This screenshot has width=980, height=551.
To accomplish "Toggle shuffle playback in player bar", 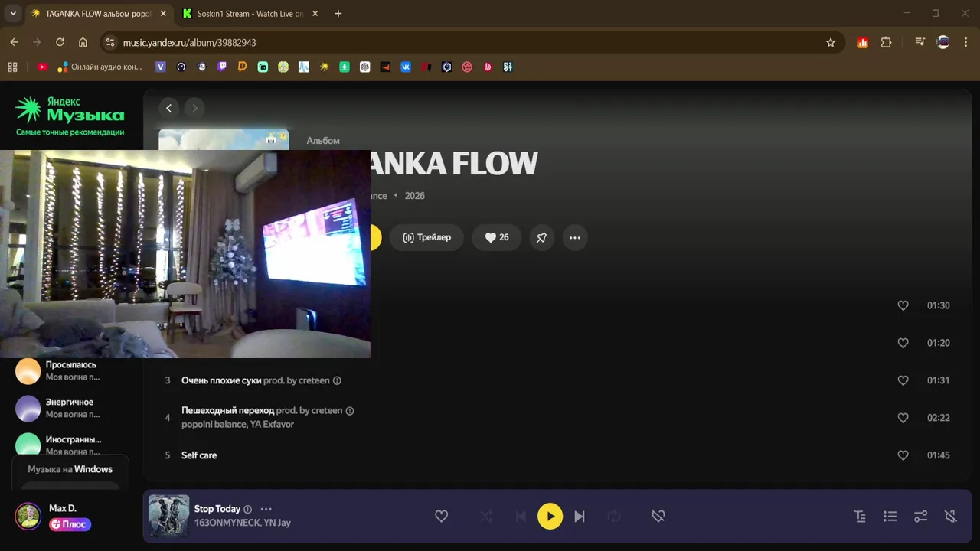I will 486,517.
